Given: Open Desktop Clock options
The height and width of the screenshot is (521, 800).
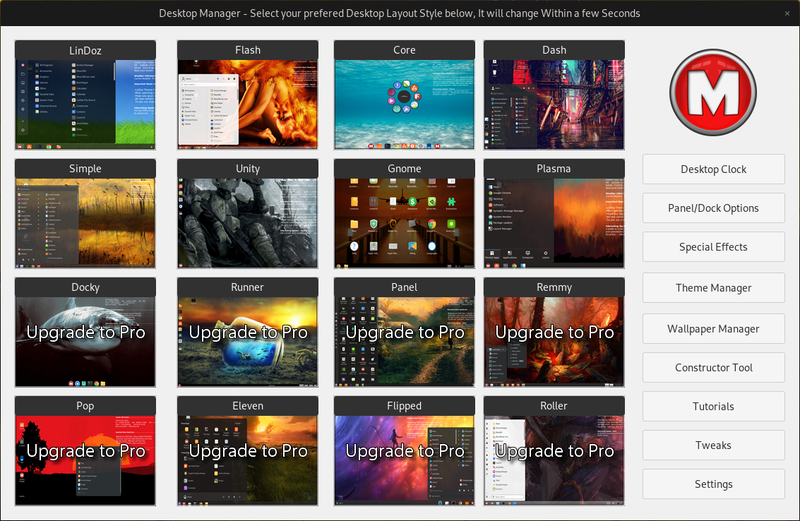Looking at the screenshot, I should [713, 169].
